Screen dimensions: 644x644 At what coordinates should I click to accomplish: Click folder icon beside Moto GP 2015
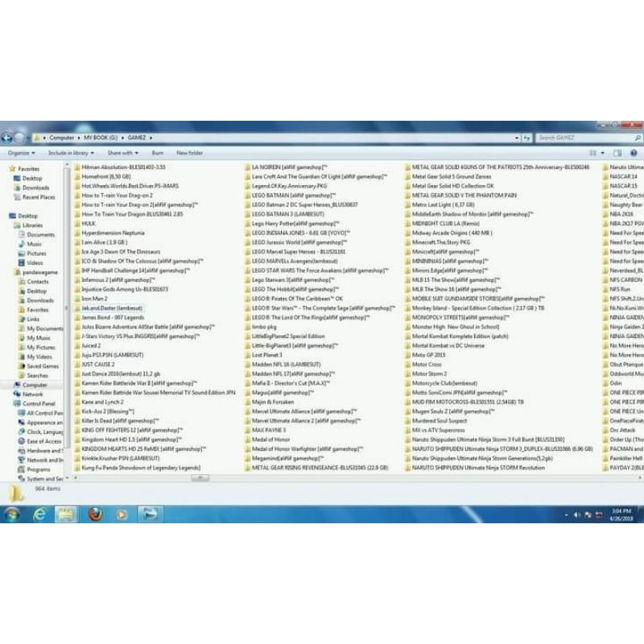click(408, 355)
